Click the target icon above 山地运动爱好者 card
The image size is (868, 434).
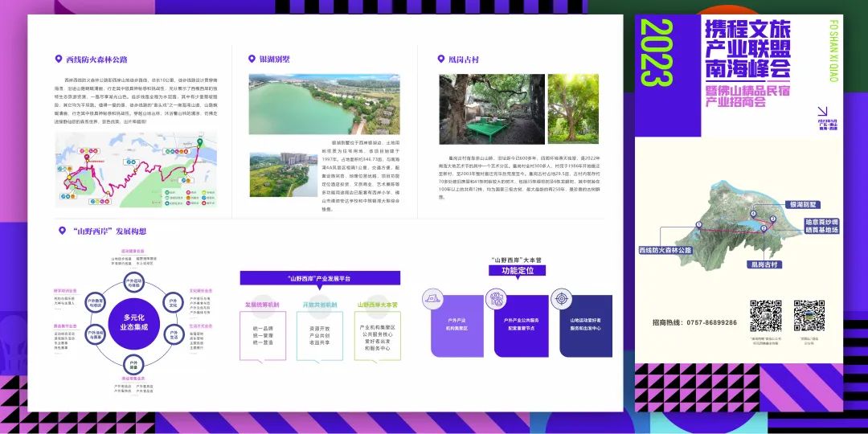tap(562, 298)
